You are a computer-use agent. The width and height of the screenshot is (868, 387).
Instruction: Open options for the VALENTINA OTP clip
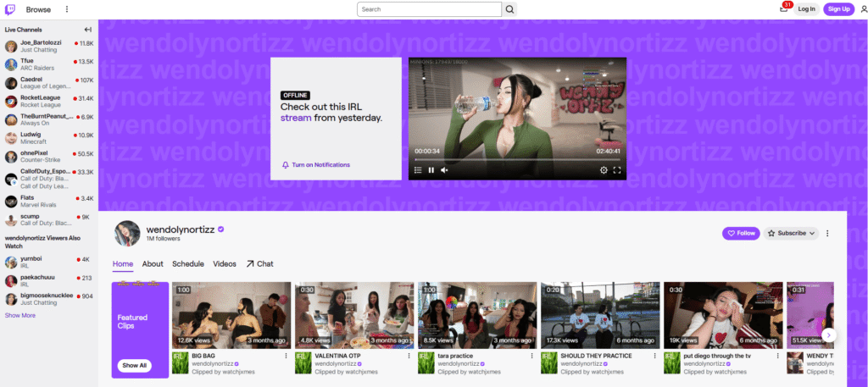409,356
